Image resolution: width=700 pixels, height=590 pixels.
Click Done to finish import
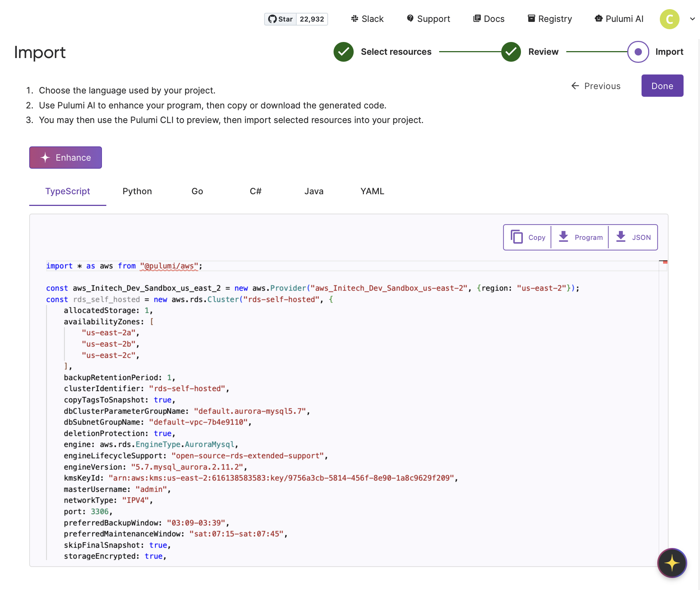tap(662, 86)
